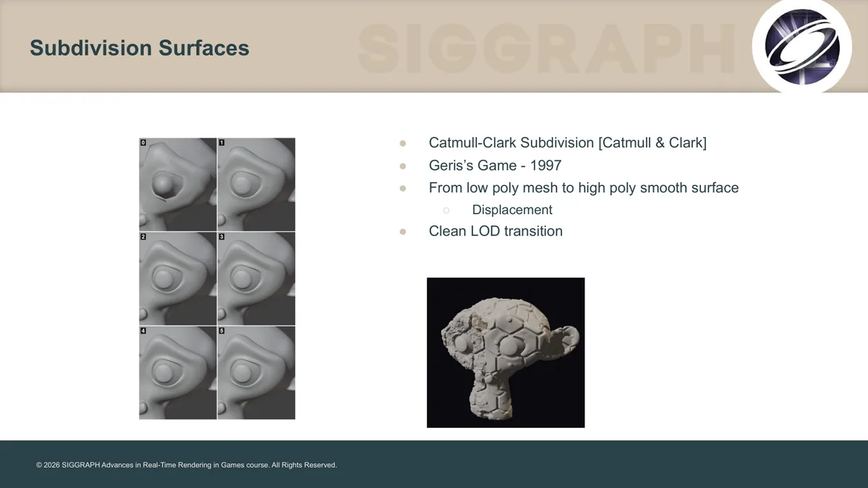Click the 'Geris's Game - 1997' line
This screenshot has height=488, width=868.
point(495,165)
